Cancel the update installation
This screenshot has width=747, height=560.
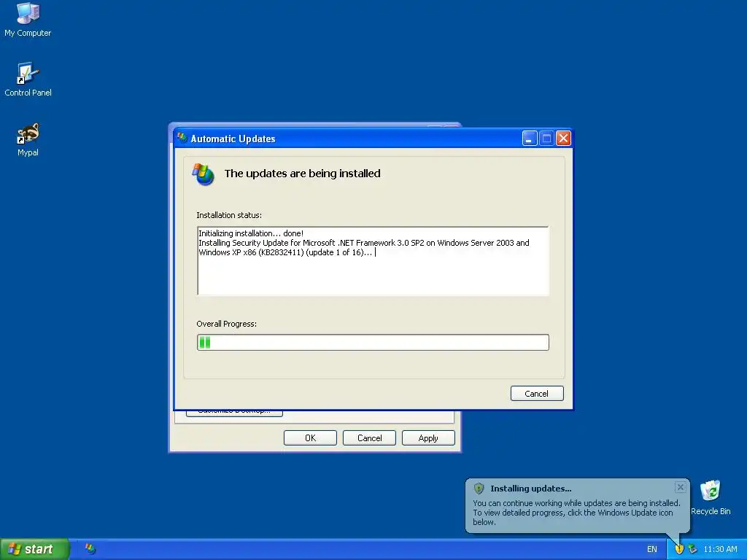(537, 393)
